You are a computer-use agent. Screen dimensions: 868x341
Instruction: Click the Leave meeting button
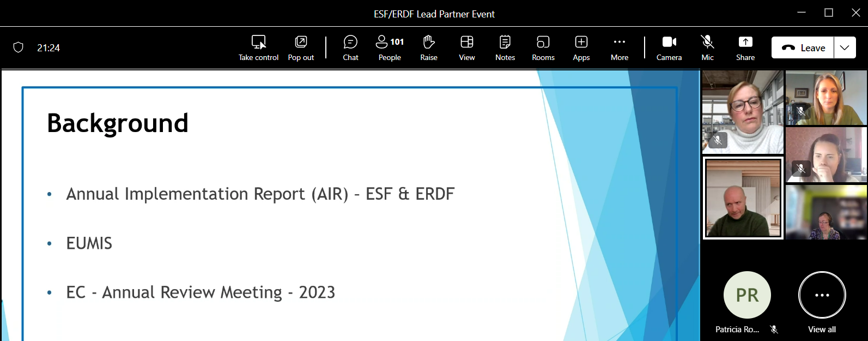point(803,47)
